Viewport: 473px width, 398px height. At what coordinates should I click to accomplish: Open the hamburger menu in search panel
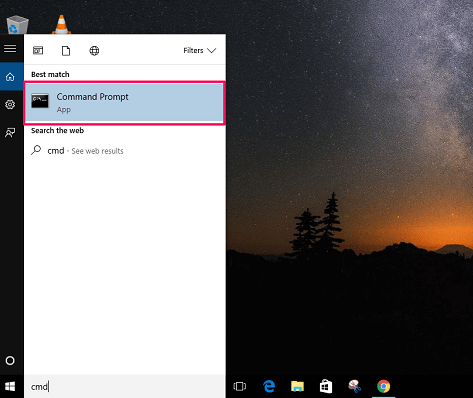tap(10, 49)
